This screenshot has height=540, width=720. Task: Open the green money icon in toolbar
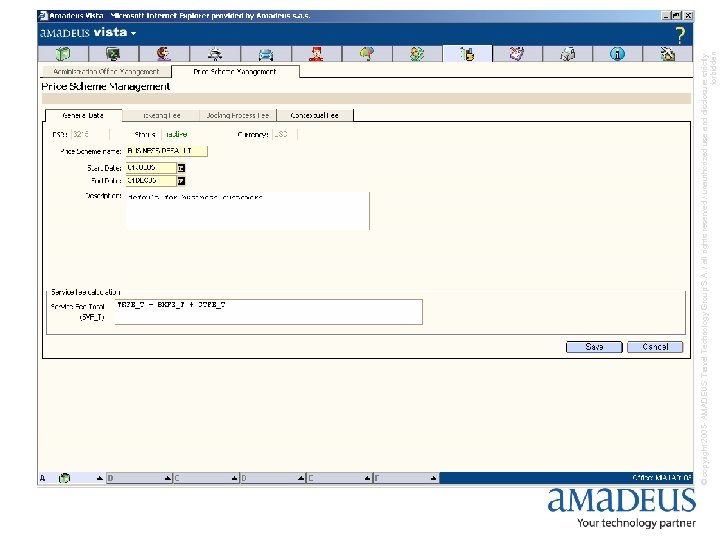417,54
